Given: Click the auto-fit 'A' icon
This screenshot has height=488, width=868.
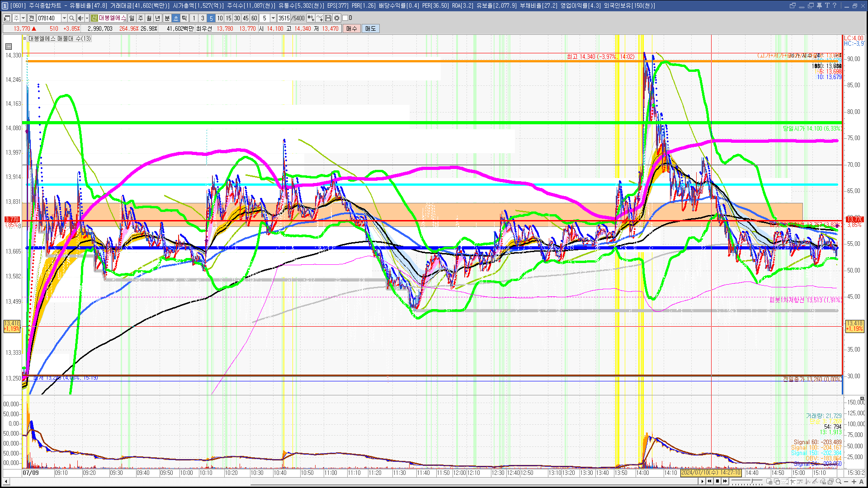Looking at the screenshot, I should [x=861, y=481].
